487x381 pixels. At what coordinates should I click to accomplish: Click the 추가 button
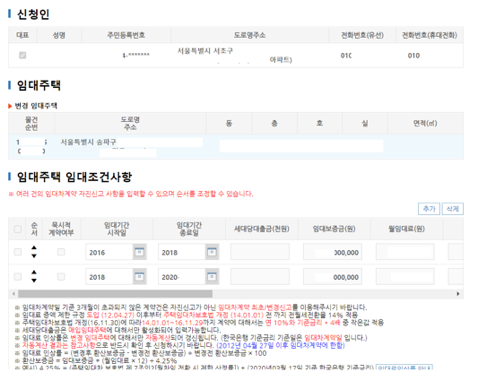[x=429, y=209]
